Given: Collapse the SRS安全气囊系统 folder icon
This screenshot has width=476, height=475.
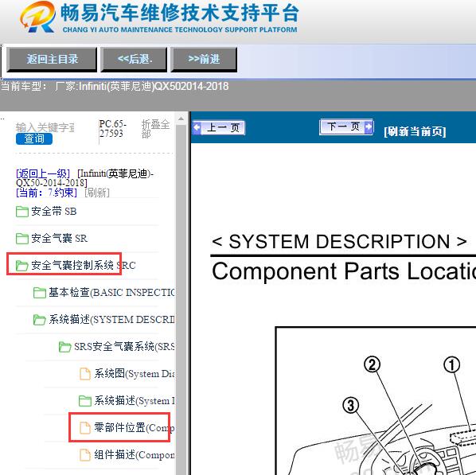Looking at the screenshot, I should tap(65, 347).
